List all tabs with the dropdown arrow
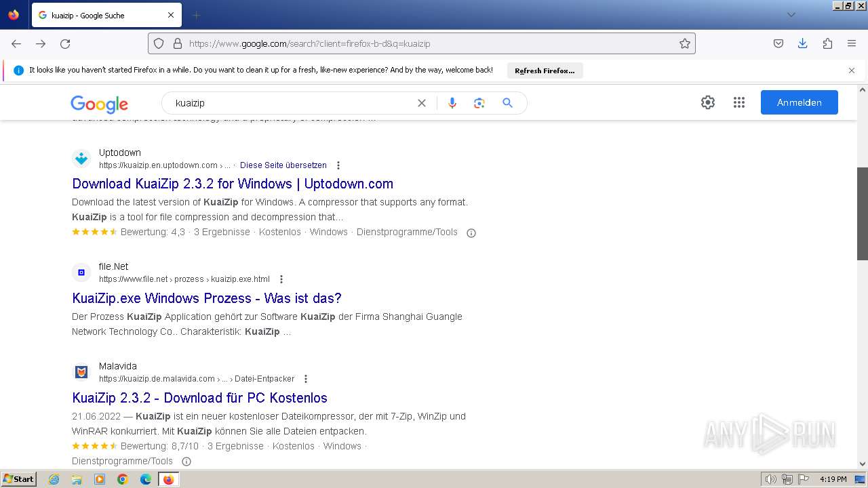868x488 pixels. [x=791, y=15]
